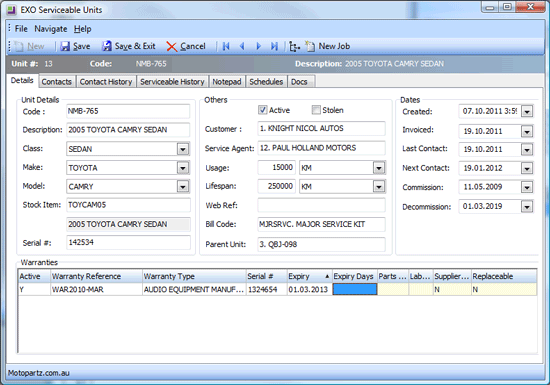The width and height of the screenshot is (550, 385).
Task: Click the empty Web Ref field
Action: pyautogui.click(x=321, y=205)
